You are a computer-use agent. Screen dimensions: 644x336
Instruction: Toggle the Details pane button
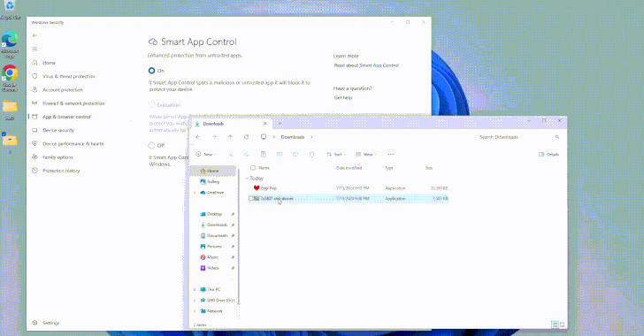click(548, 155)
